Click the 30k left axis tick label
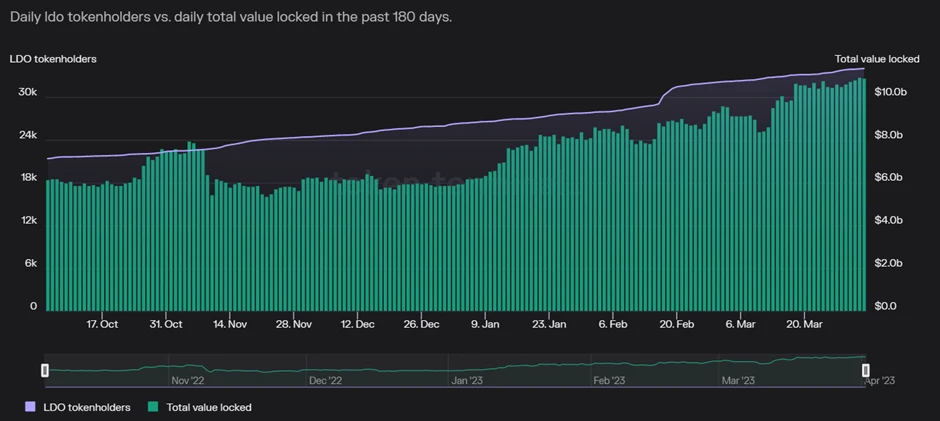The height and width of the screenshot is (421, 940). [28, 92]
